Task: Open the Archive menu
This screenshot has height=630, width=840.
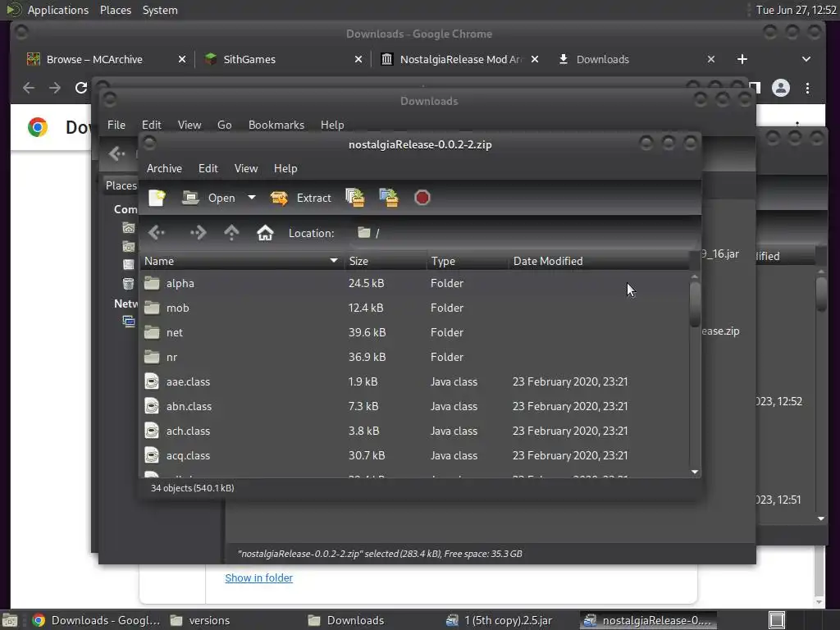Action: pos(164,168)
